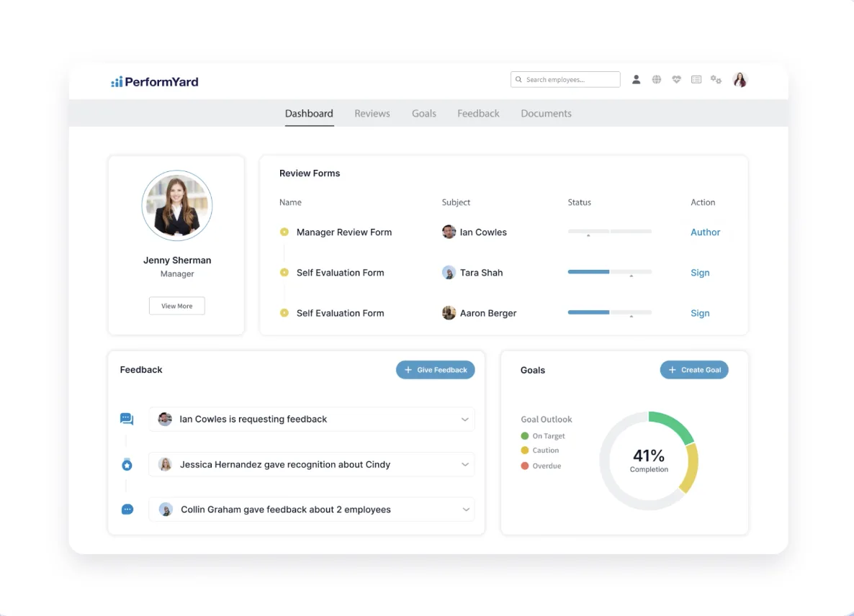Click the user avatar in top right

tap(740, 79)
